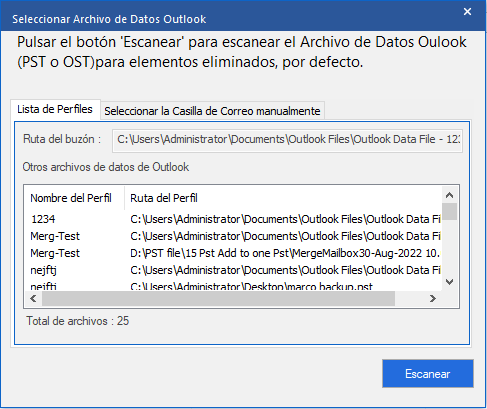Click the vertical scrollbar thumb
The image size is (487, 409).
[x=450, y=211]
